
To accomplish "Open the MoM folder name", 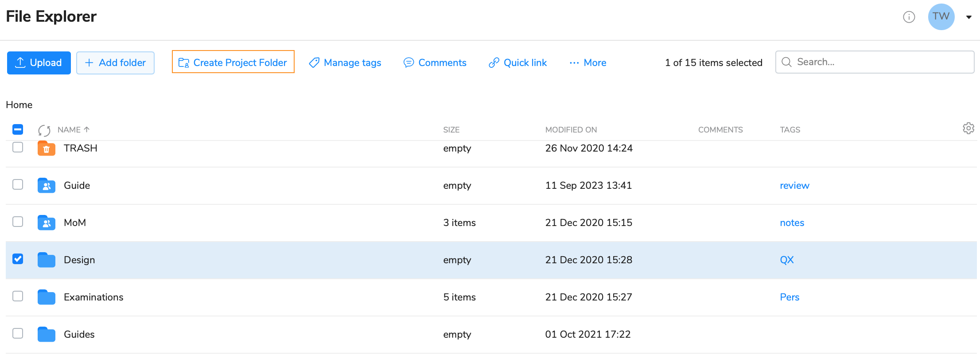I will pos(75,222).
